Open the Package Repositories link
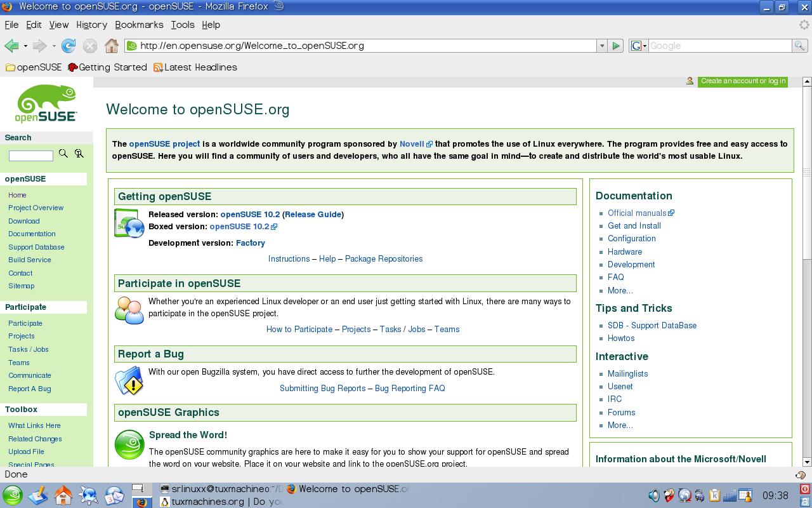Image resolution: width=812 pixels, height=508 pixels. pyautogui.click(x=384, y=259)
